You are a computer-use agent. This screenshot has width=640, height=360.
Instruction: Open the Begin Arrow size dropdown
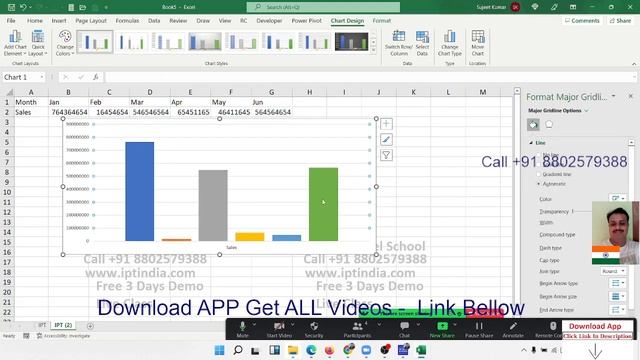[618, 296]
